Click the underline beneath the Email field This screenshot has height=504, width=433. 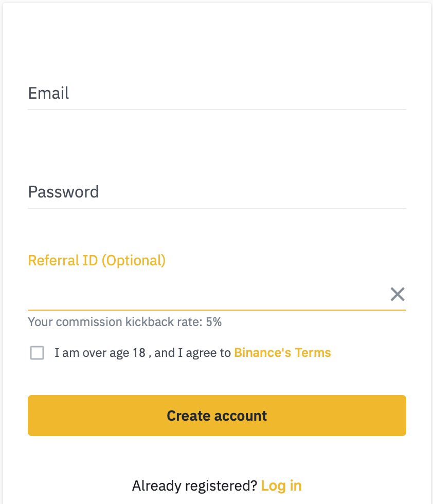216,110
